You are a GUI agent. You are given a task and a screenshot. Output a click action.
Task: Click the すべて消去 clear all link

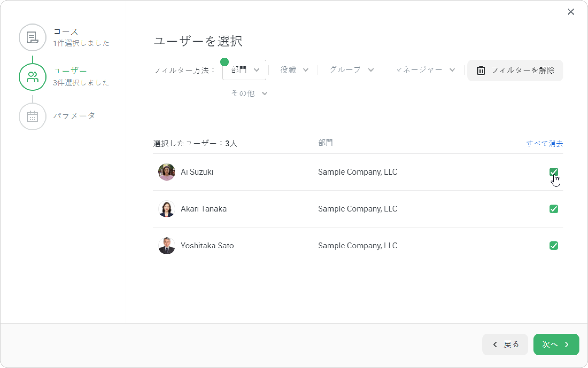(544, 144)
